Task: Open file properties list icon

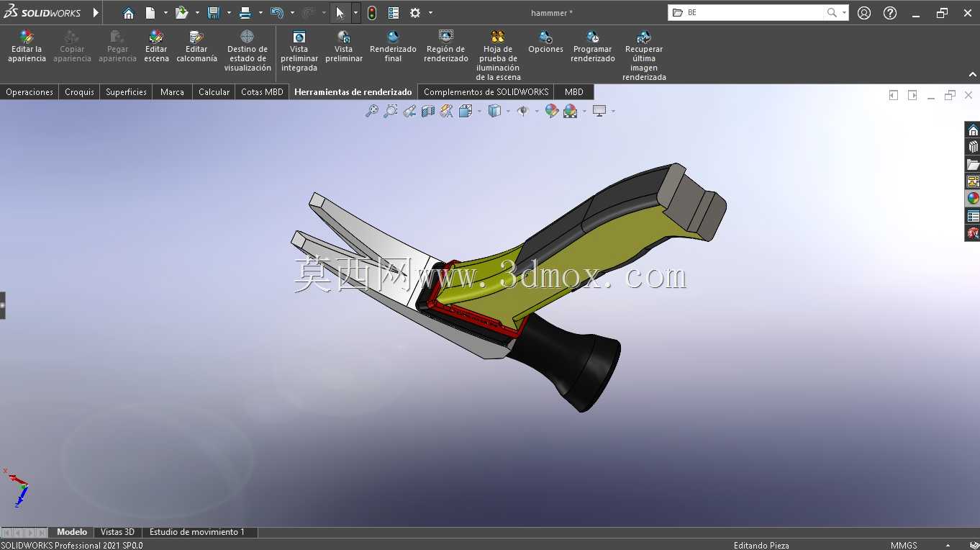Action: pos(394,13)
